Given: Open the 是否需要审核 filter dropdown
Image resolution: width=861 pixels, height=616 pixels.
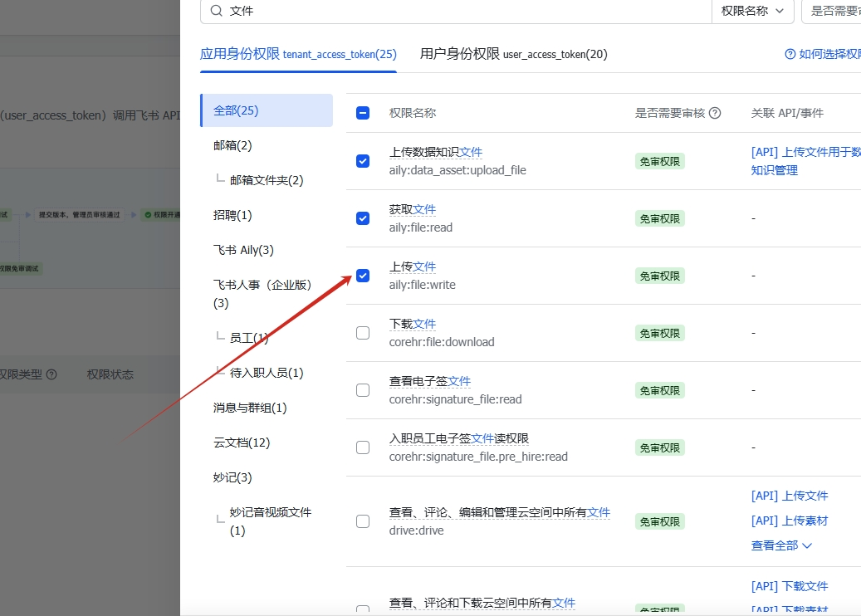Looking at the screenshot, I should tap(832, 11).
